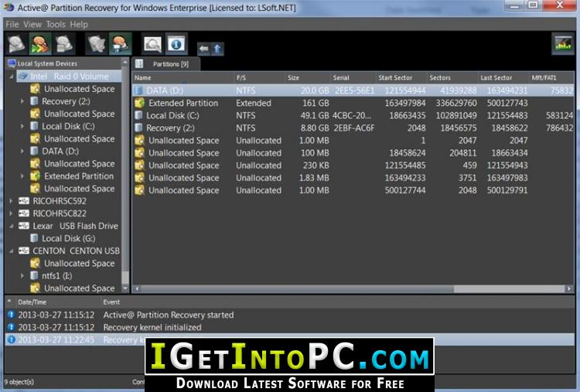Viewport: 580px width, 392px height.
Task: Show properties with the blue info icon
Action: pos(176,43)
